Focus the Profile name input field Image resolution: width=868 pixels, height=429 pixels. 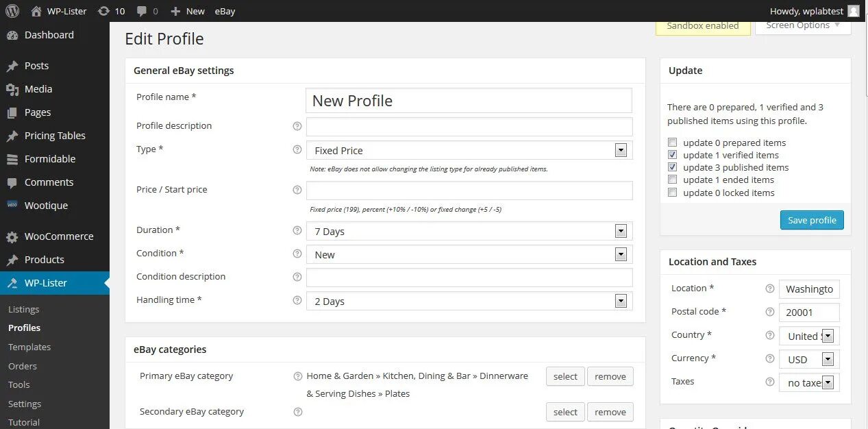(469, 100)
